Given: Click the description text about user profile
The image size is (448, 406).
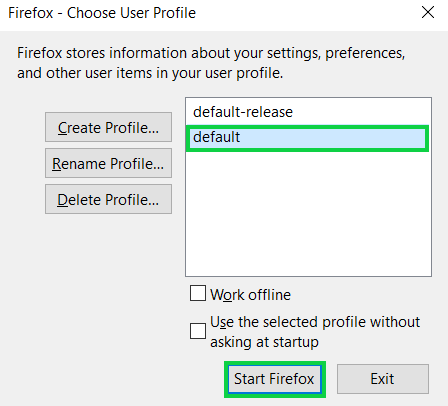Looking at the screenshot, I should pos(211,63).
